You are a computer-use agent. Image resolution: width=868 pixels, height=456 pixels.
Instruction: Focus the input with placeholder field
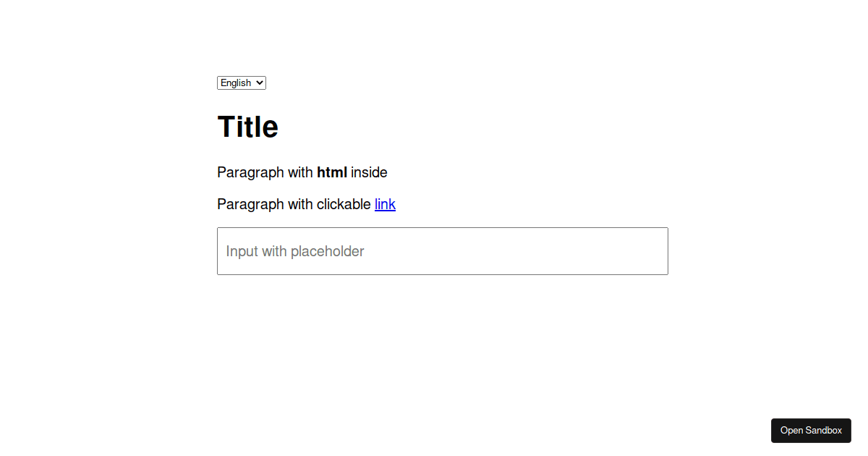pyautogui.click(x=443, y=251)
